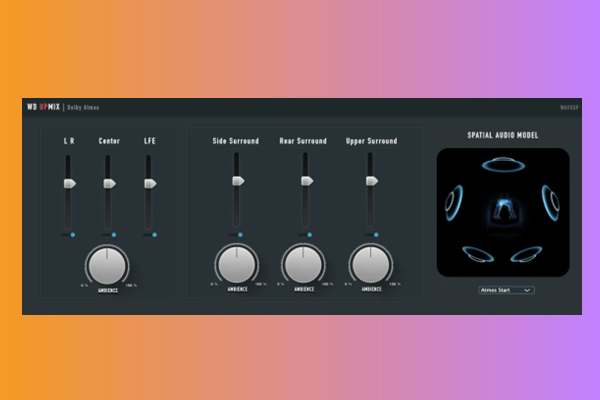Click the Side Surround Ambience knob
600x400 pixels.
[236, 264]
